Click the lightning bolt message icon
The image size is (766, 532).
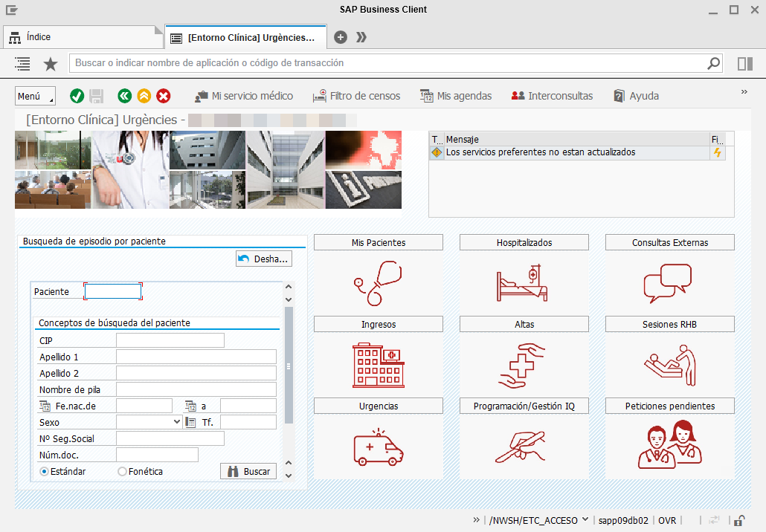(x=717, y=152)
